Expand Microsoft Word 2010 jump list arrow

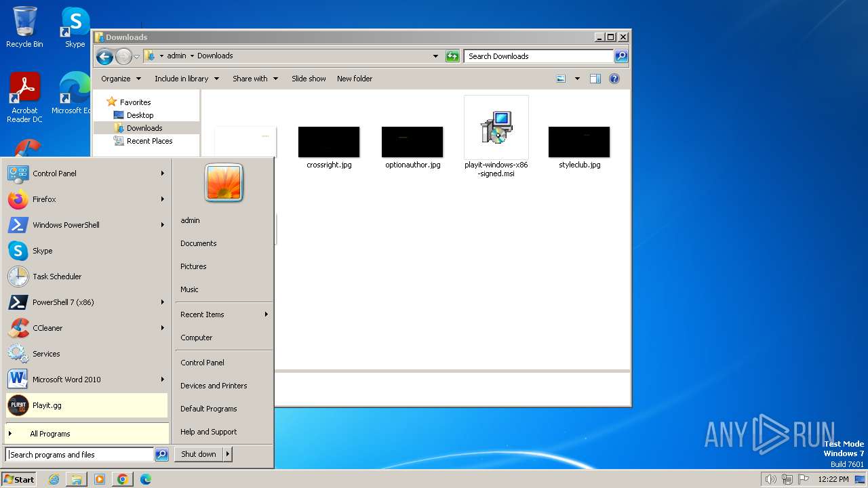[x=163, y=380]
